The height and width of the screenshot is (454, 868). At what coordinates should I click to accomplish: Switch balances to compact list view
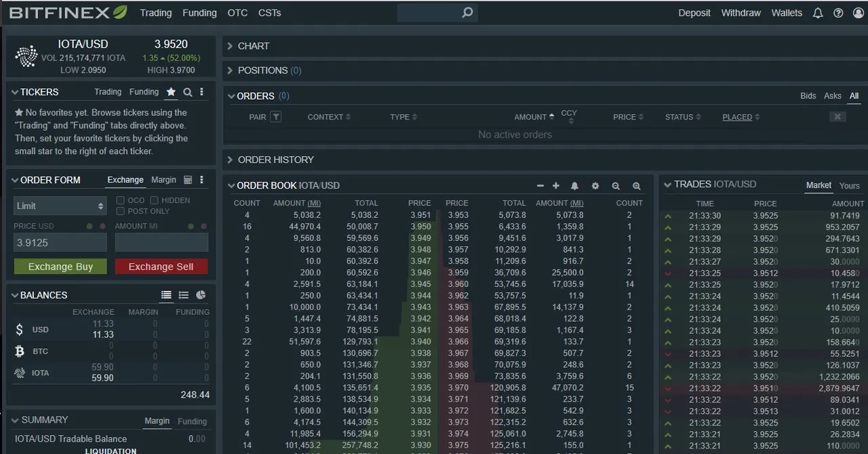point(183,295)
